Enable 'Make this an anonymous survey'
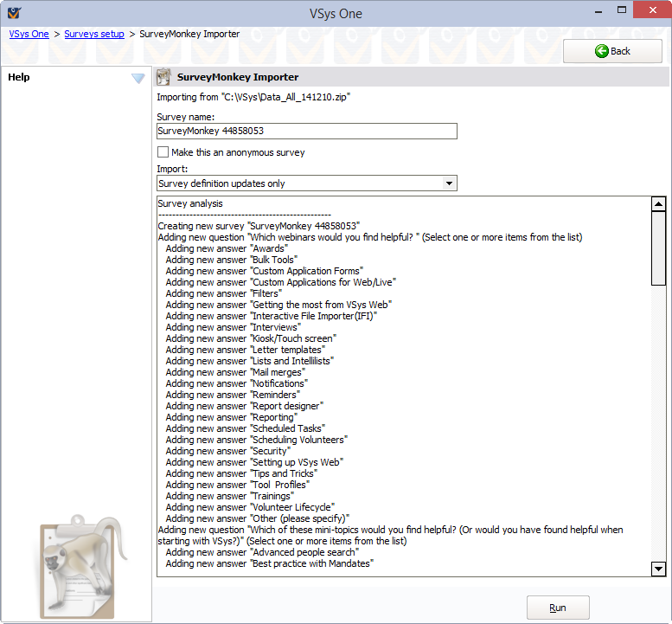The height and width of the screenshot is (624, 672). (x=163, y=152)
